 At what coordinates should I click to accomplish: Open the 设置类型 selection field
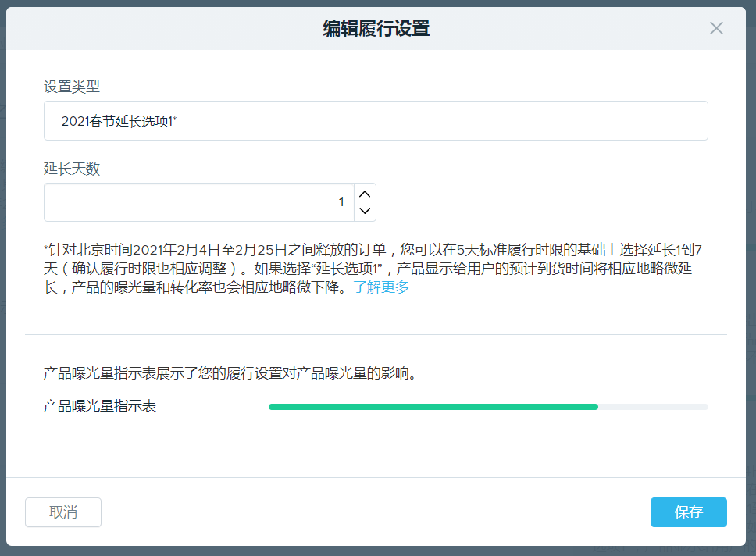[x=375, y=120]
